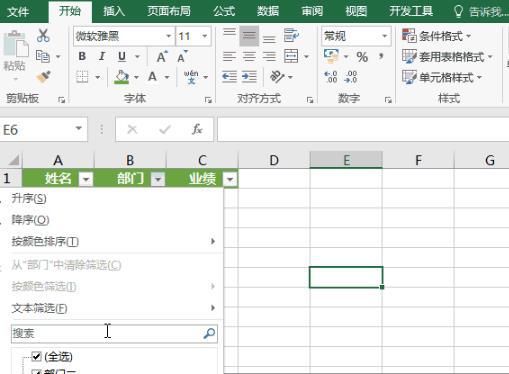Open the 姓名 column filter dropdown

pos(86,179)
